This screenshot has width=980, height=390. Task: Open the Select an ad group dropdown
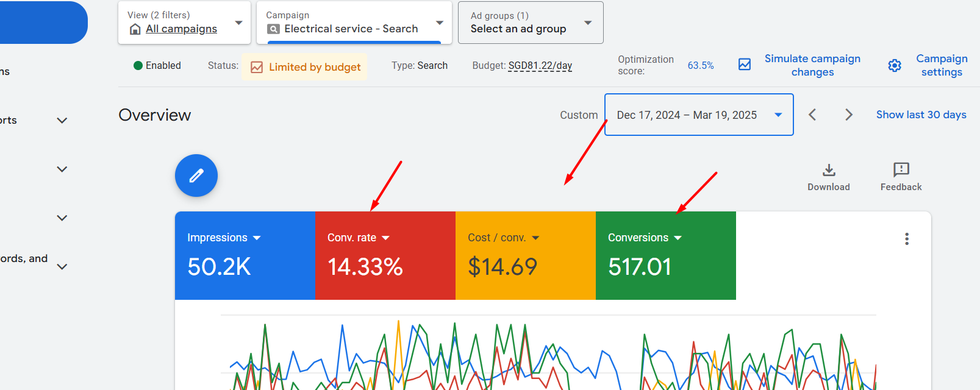531,23
